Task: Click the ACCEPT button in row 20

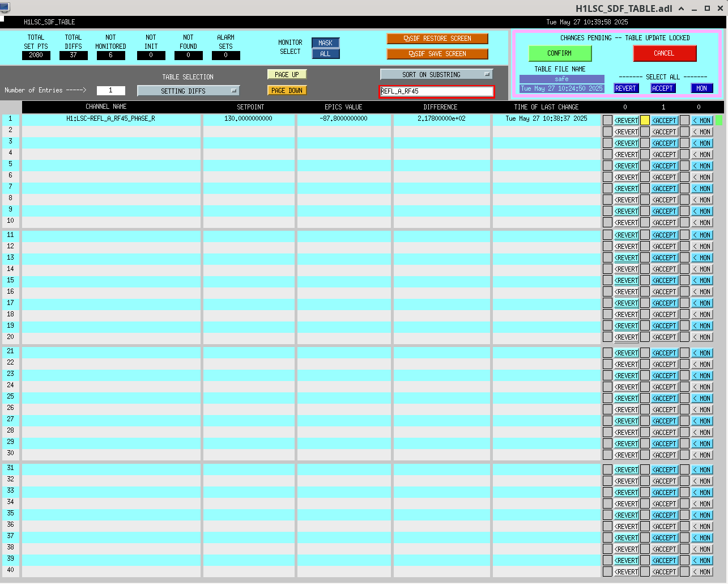Action: (x=664, y=337)
